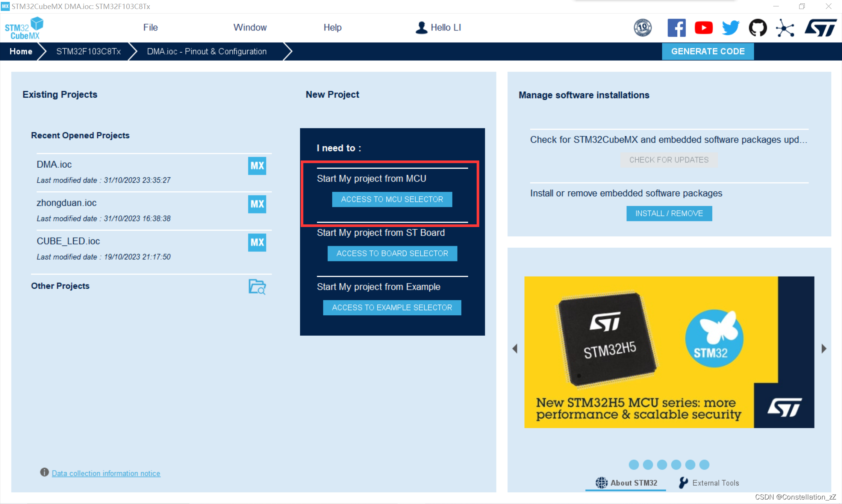Open the Window menu
The height and width of the screenshot is (504, 842).
pos(250,27)
